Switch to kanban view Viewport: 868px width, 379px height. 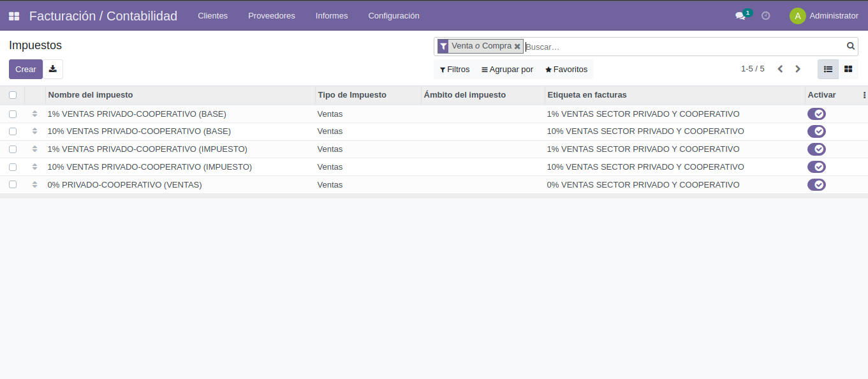click(848, 69)
